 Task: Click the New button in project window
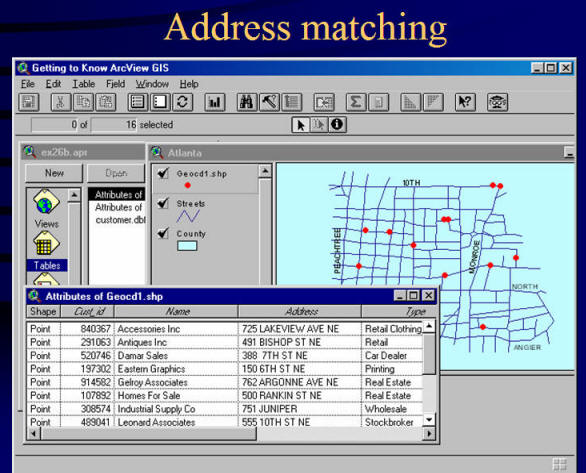(54, 173)
